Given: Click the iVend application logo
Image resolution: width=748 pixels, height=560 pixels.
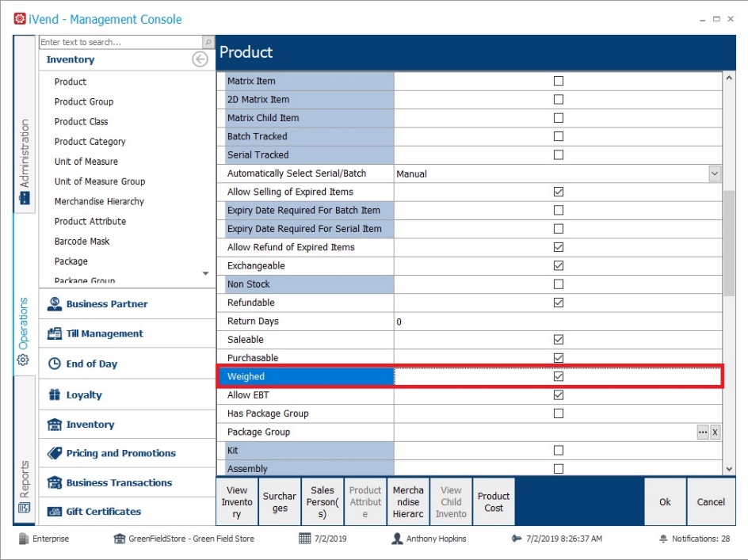Looking at the screenshot, I should (20, 19).
